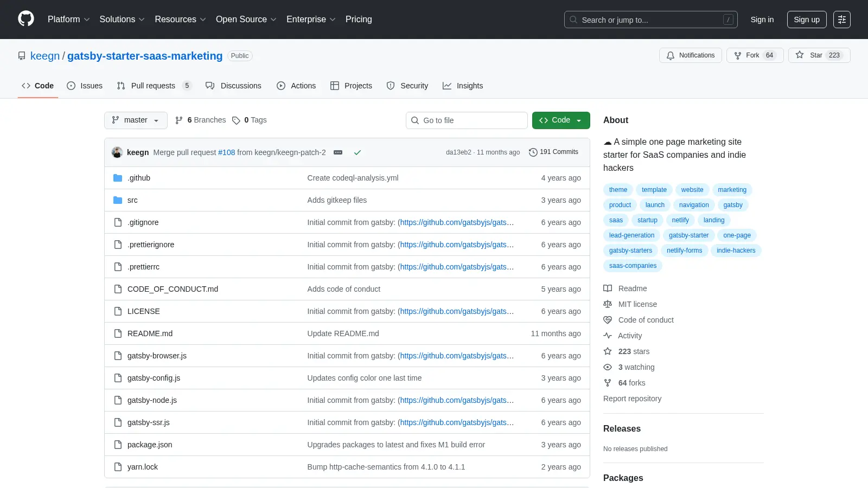This screenshot has height=488, width=868.
Task: Click the star icon beside 223 stars
Action: pyautogui.click(x=608, y=351)
